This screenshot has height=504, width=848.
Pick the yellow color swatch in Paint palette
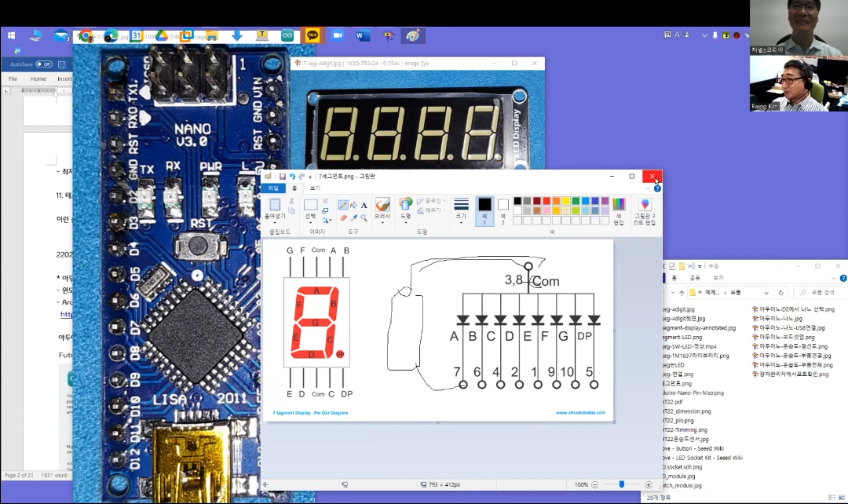click(565, 201)
